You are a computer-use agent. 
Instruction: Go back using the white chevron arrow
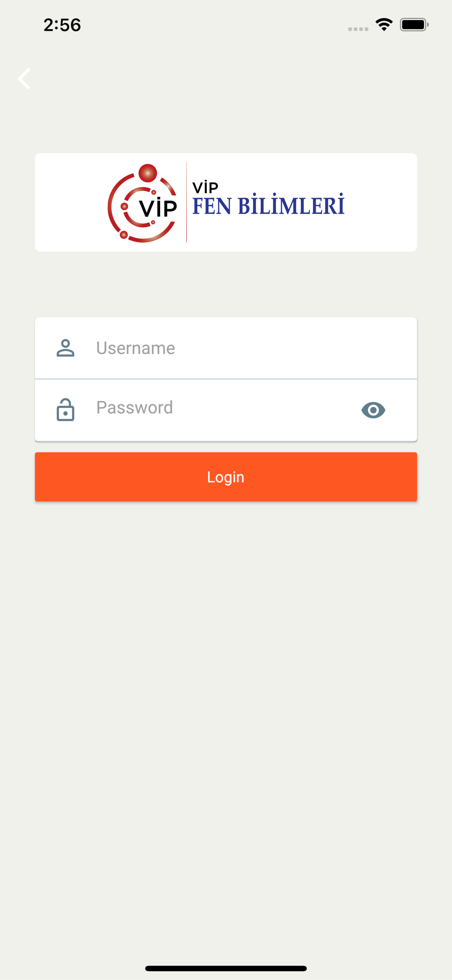[x=24, y=79]
